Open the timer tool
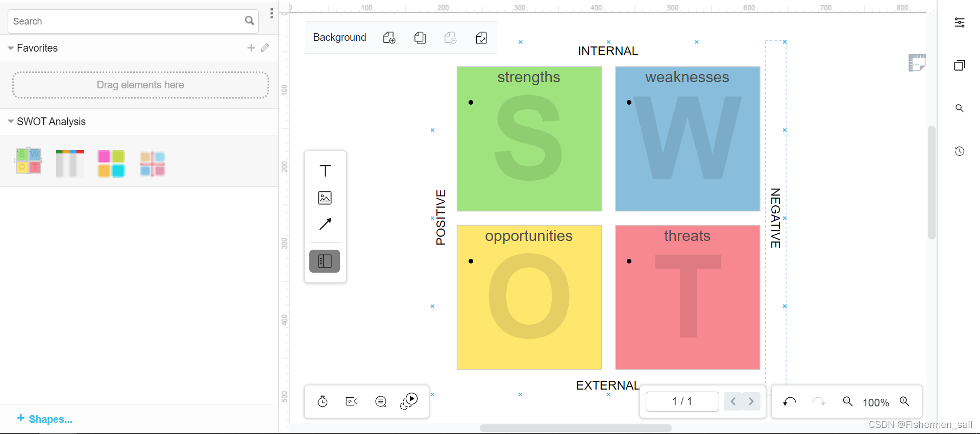 pyautogui.click(x=323, y=402)
